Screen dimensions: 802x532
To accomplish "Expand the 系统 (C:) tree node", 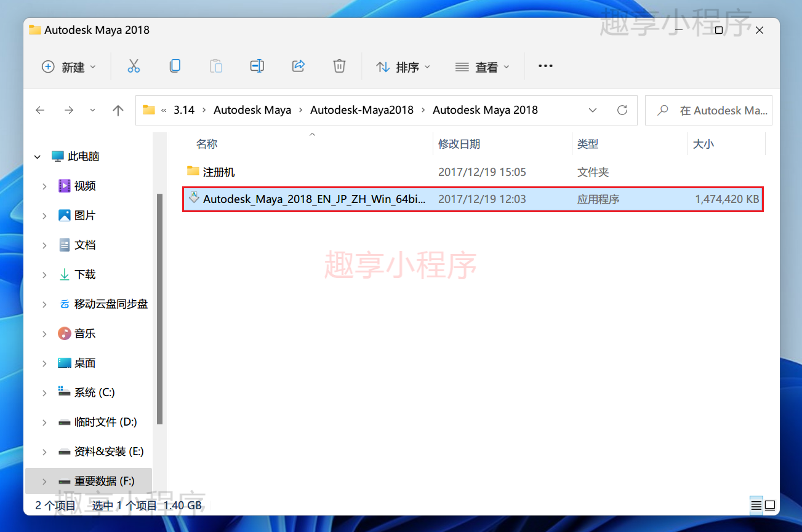I will (44, 392).
